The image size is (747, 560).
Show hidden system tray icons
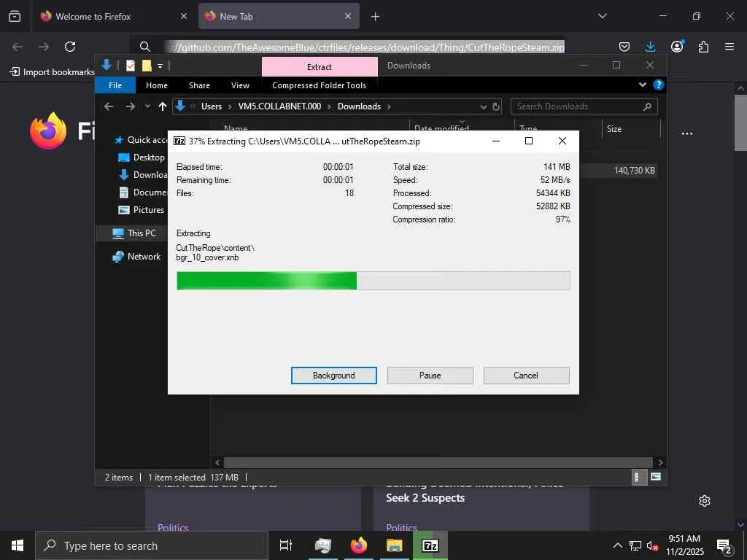tap(617, 545)
